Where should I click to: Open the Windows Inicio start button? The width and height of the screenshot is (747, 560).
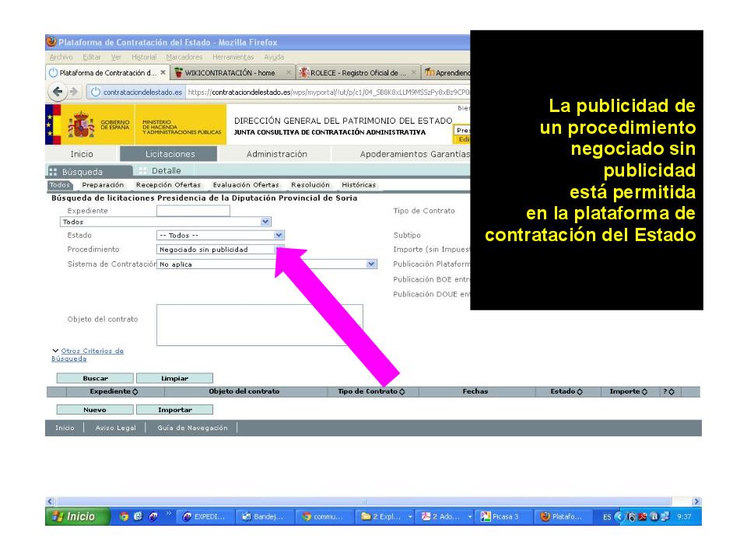pyautogui.click(x=77, y=516)
